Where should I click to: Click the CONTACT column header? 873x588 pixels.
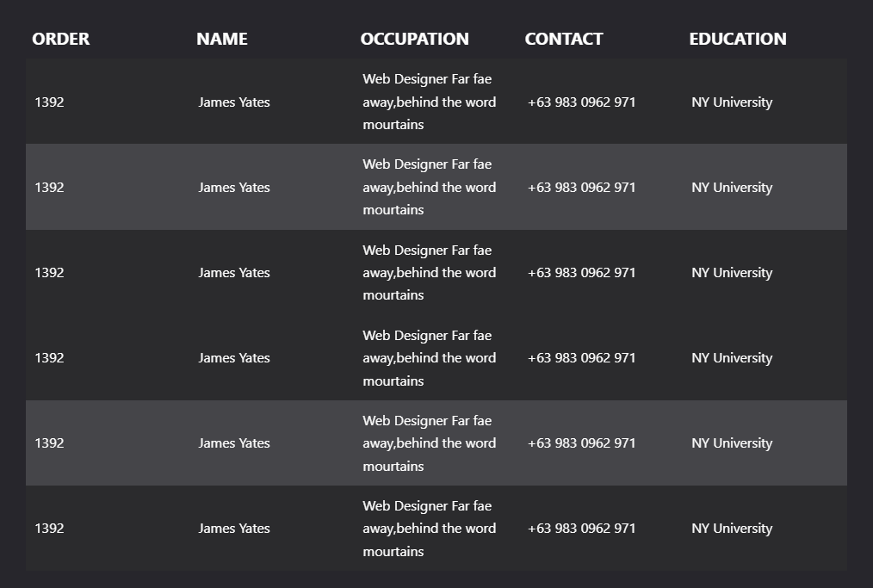click(x=563, y=39)
